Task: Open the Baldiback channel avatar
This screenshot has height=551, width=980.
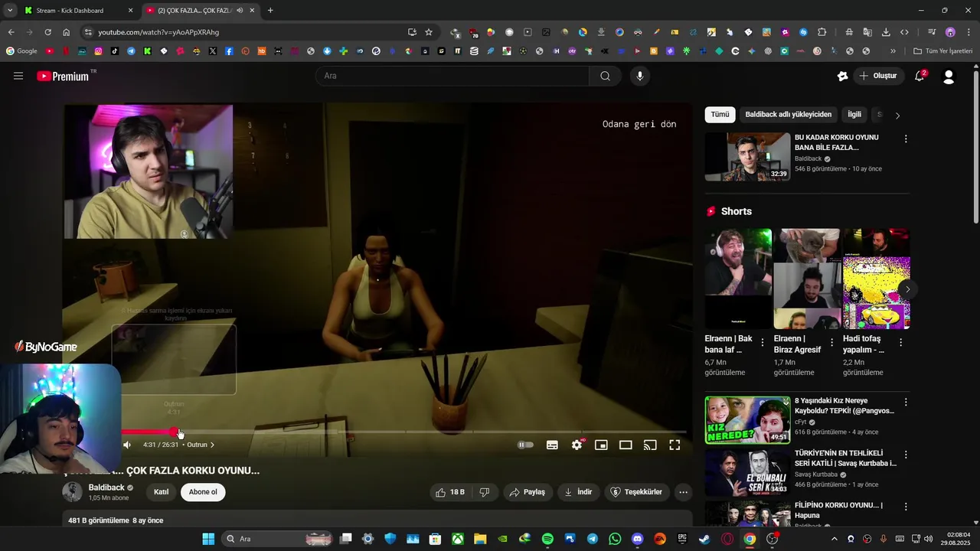Action: (72, 492)
